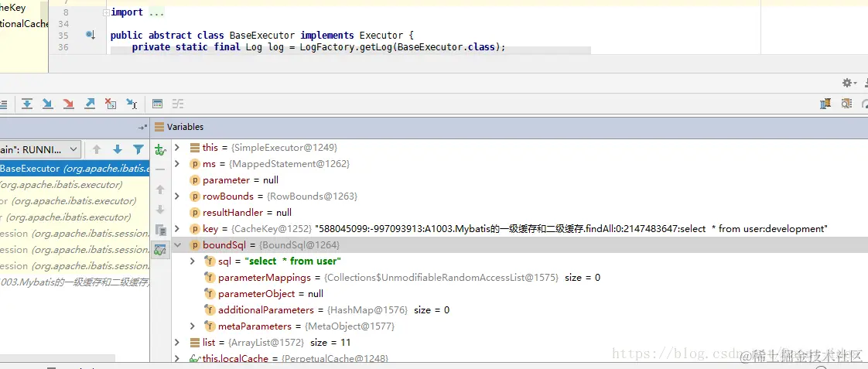Select the 003.Mybatis stack frame
Screen dimensions: 868x369
pyautogui.click(x=75, y=282)
